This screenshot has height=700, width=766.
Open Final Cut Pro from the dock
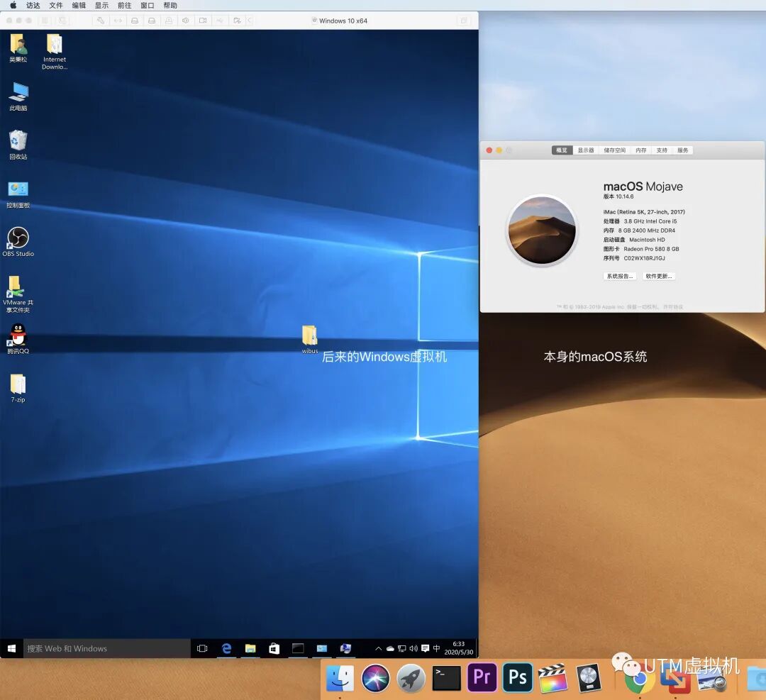553,677
